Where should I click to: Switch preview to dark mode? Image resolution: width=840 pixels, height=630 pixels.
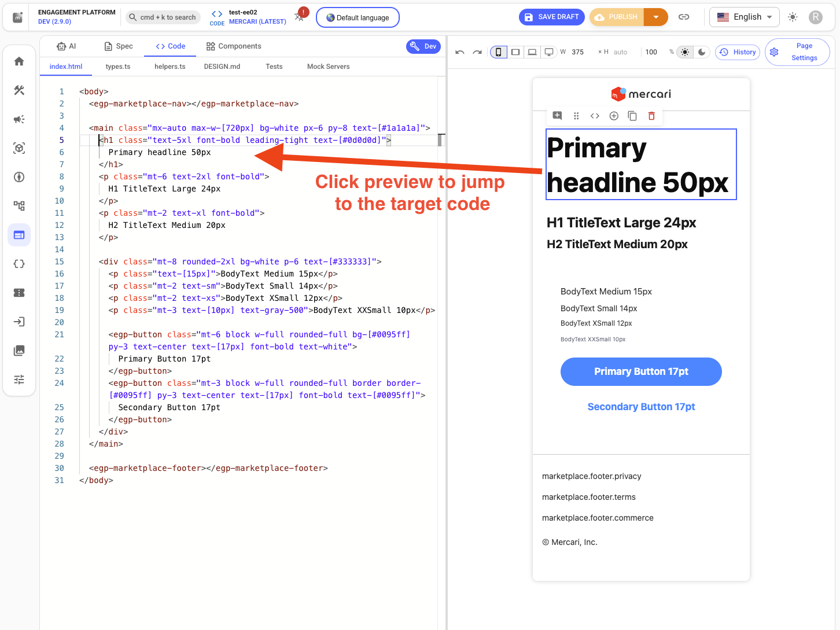702,52
